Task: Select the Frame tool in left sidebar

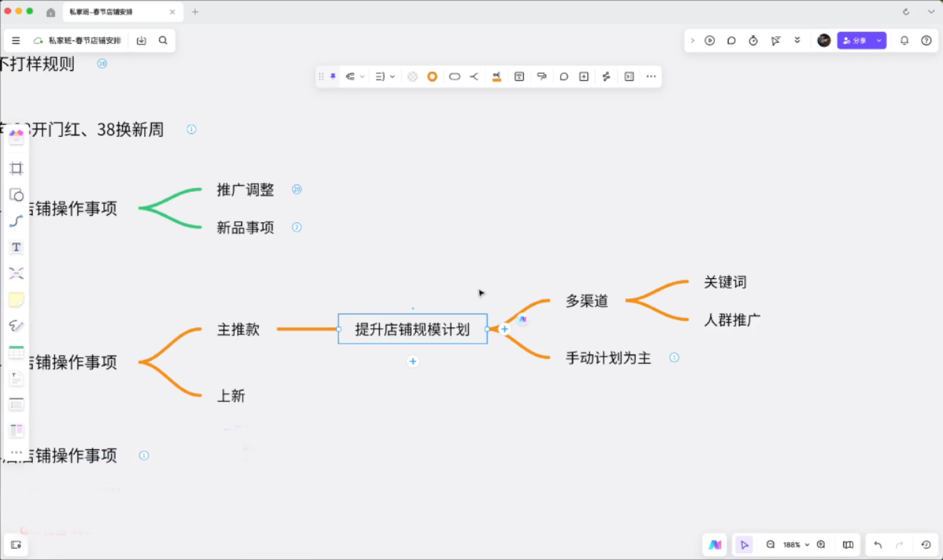Action: [16, 168]
